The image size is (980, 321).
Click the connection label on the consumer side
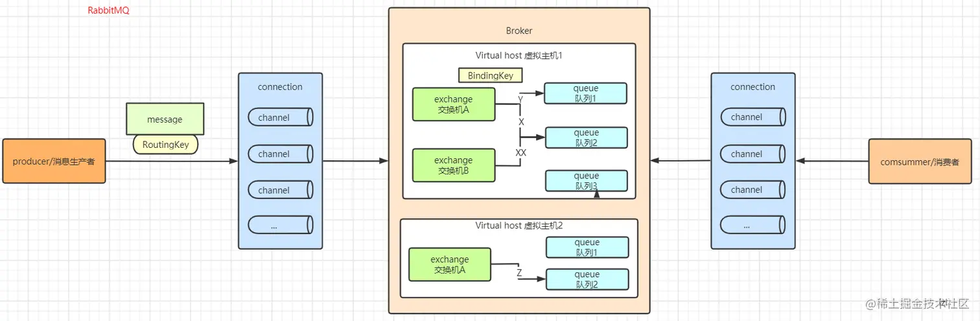[752, 87]
